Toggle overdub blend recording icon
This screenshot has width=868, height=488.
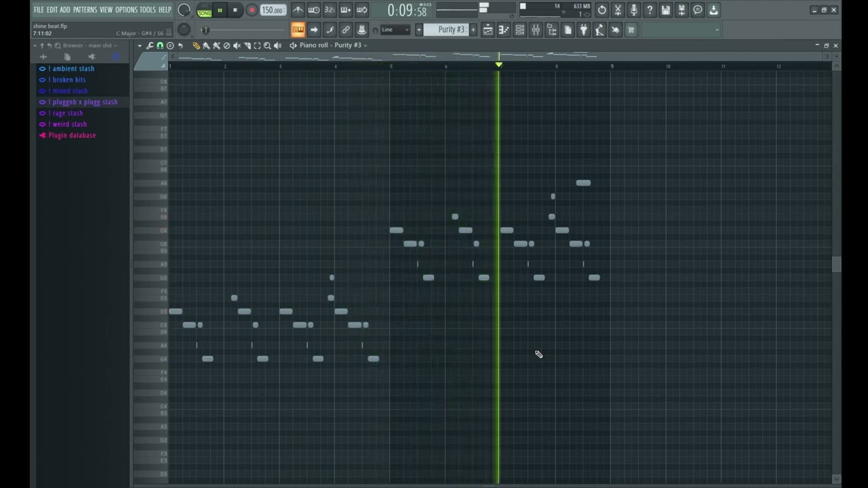tap(346, 10)
